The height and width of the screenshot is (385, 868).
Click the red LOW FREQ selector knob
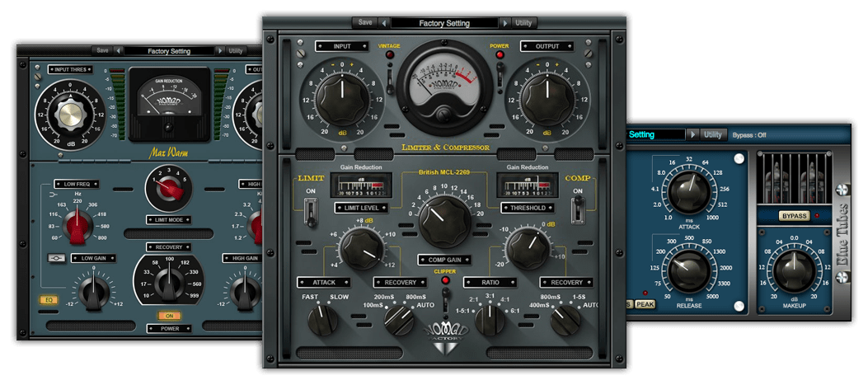pos(77,226)
